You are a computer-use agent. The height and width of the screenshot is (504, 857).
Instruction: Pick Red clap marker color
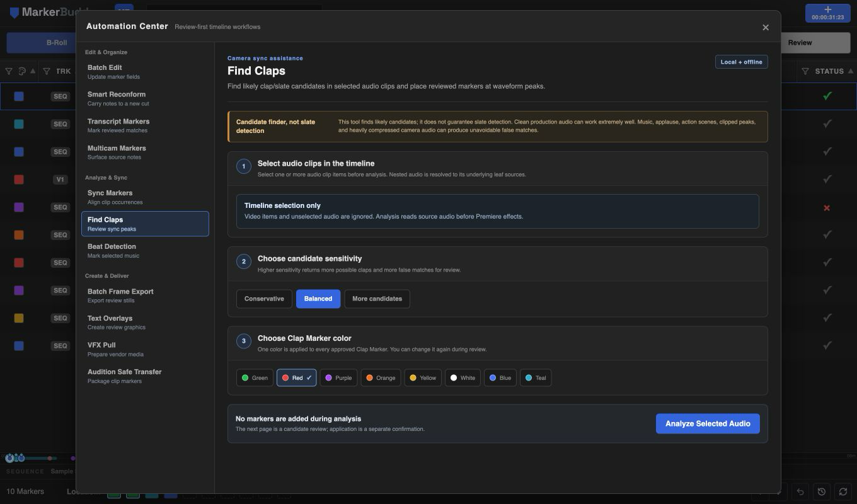296,378
